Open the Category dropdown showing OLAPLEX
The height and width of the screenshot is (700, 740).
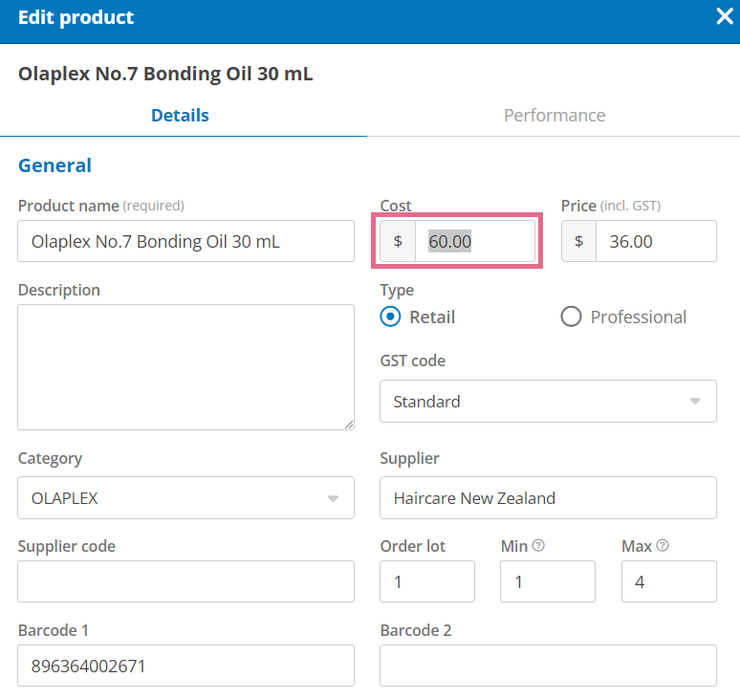coord(185,498)
